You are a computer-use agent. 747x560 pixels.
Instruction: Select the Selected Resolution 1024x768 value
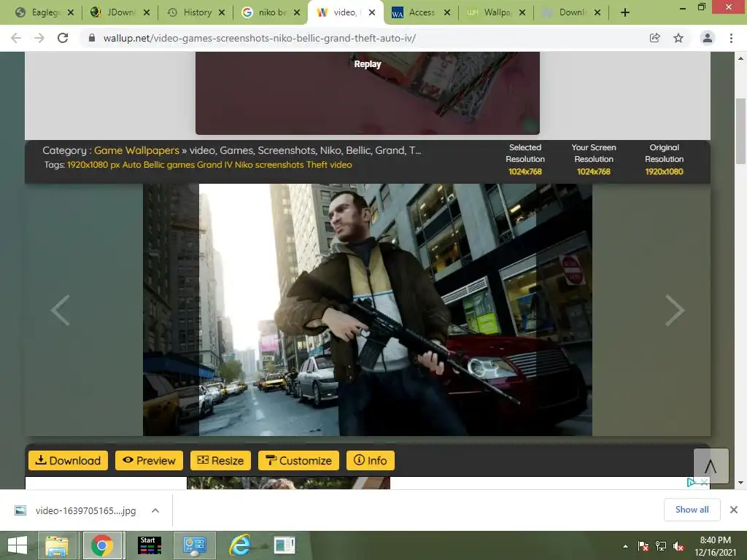coord(525,171)
